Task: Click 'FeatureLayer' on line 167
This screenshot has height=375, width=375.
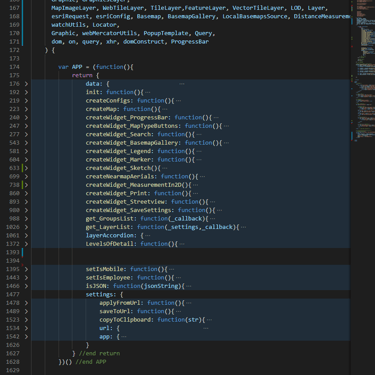Action: (205, 8)
